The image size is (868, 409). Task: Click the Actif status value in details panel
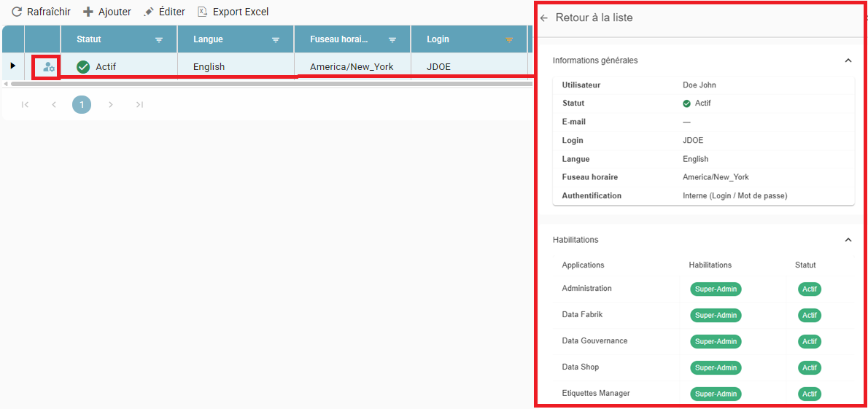702,103
